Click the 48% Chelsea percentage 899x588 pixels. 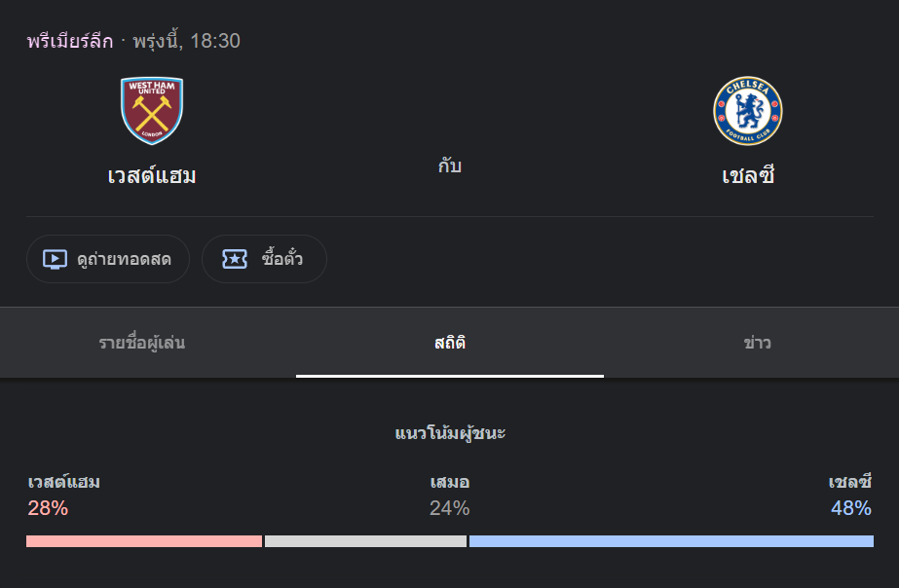click(x=851, y=508)
